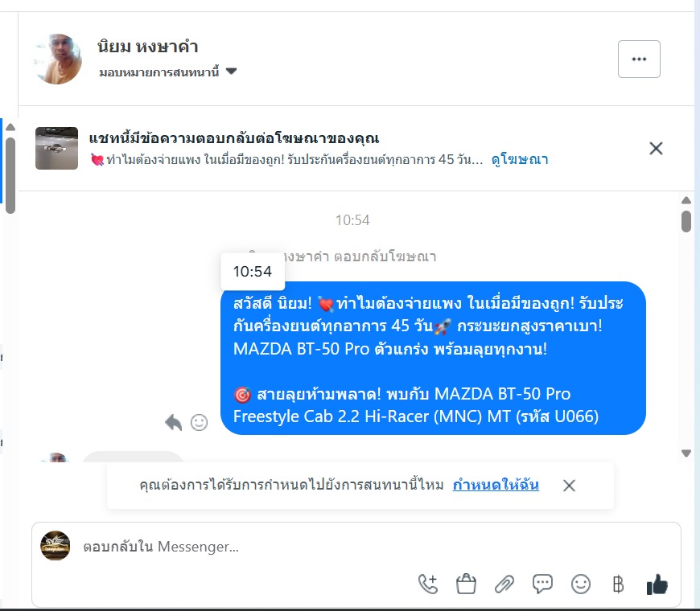
Task: Click นิยม หงษาคำ profile picture
Action: 57,59
